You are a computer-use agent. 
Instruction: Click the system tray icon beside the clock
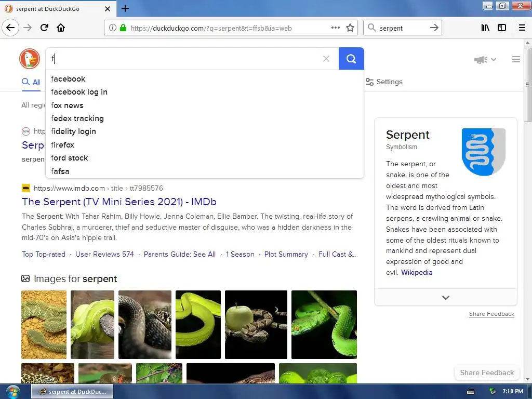pos(493,392)
